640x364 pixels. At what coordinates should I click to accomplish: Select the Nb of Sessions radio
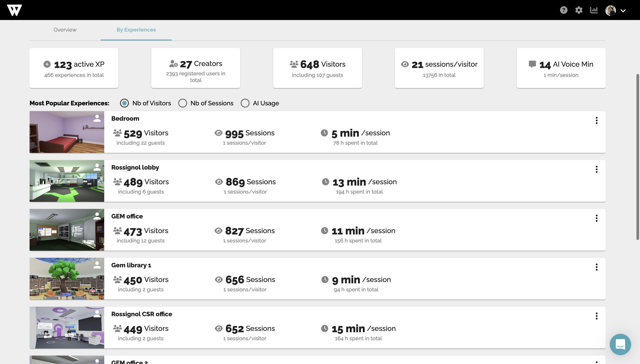[182, 103]
